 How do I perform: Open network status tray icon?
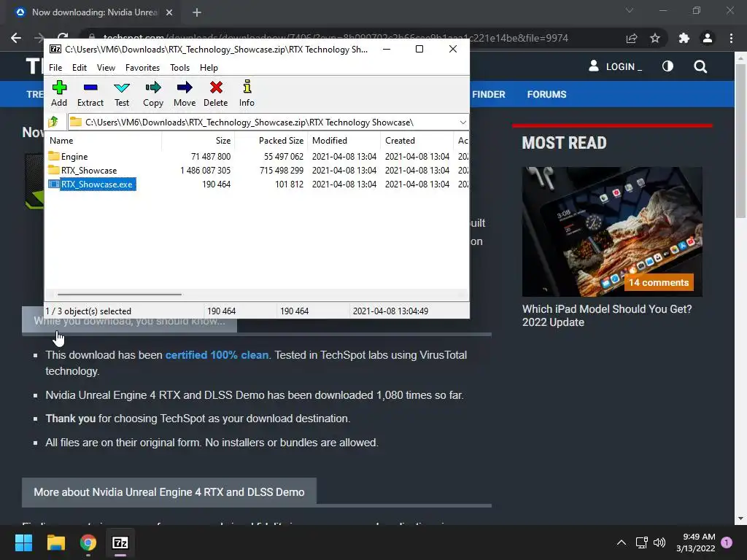(641, 542)
